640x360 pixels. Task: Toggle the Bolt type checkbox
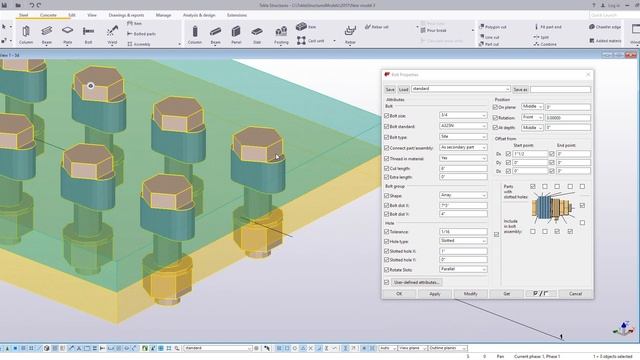click(x=387, y=137)
